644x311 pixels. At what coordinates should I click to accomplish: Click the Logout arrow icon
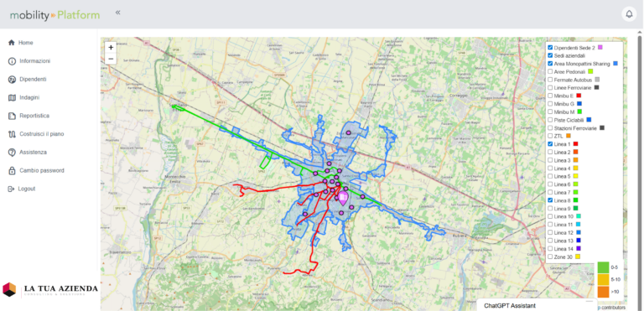pyautogui.click(x=11, y=189)
